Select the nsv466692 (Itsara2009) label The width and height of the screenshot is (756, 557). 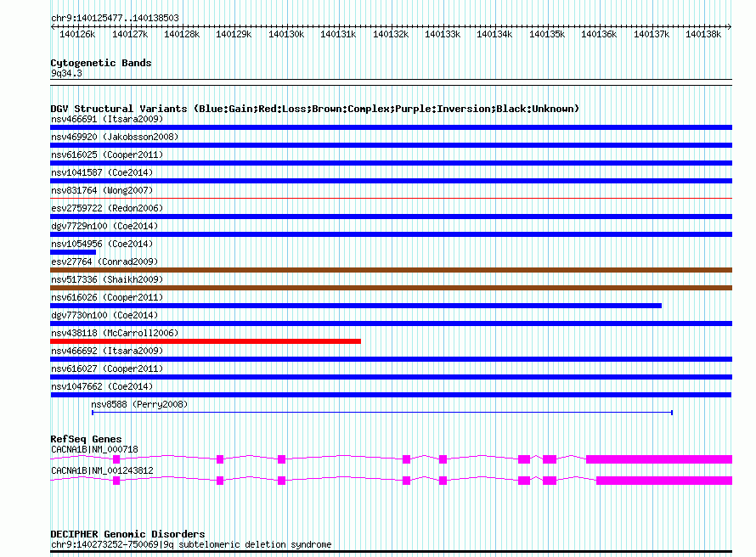[107, 351]
